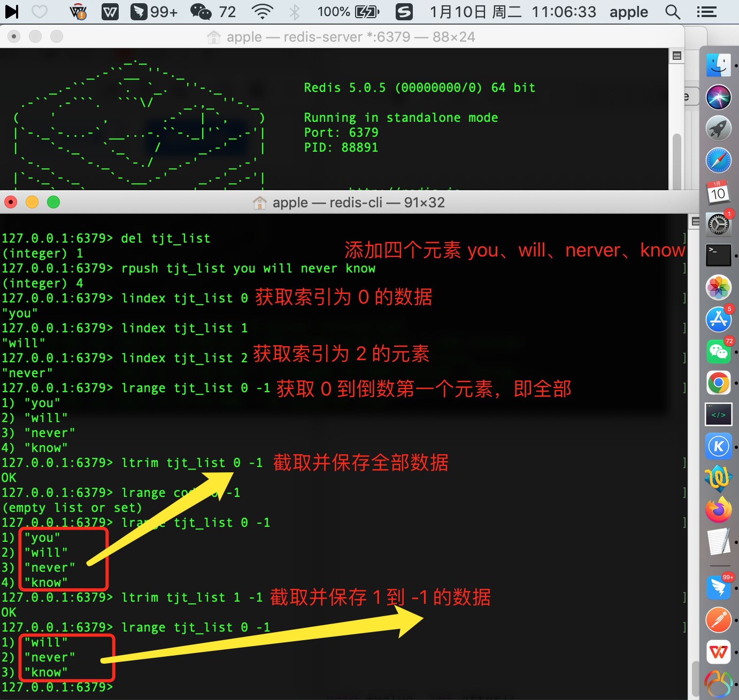Open the Bluetooth status menu

coord(295,11)
